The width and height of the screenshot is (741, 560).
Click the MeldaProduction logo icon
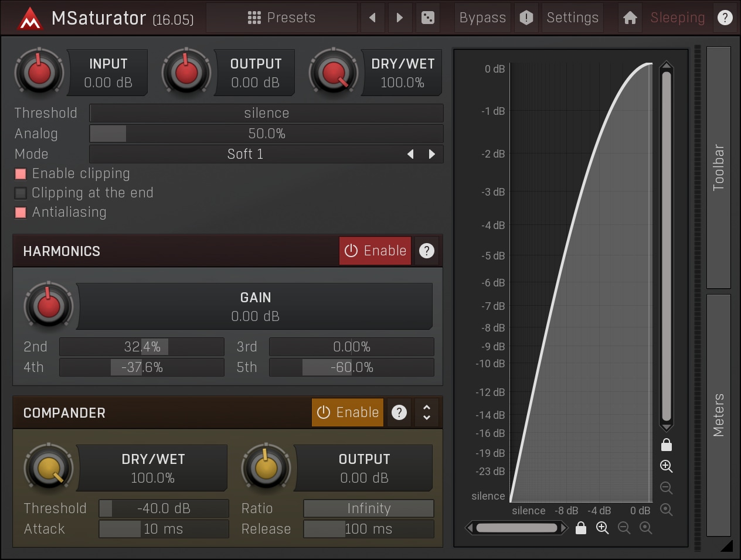click(x=29, y=18)
